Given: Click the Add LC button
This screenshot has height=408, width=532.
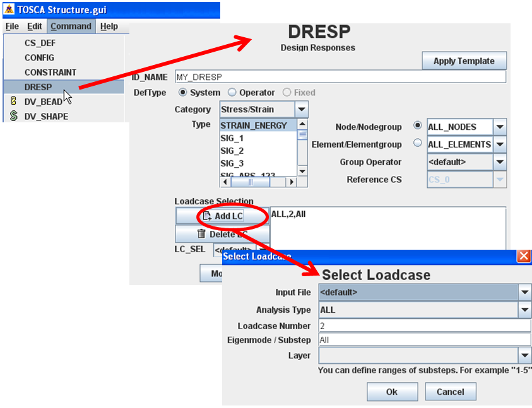Looking at the screenshot, I should 223,216.
